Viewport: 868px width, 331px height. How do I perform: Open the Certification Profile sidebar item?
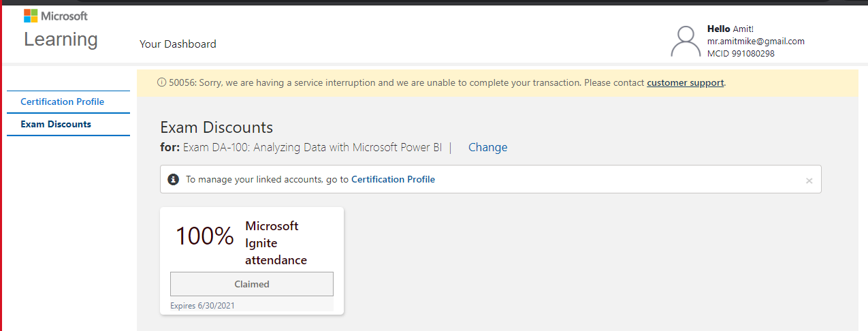(62, 101)
